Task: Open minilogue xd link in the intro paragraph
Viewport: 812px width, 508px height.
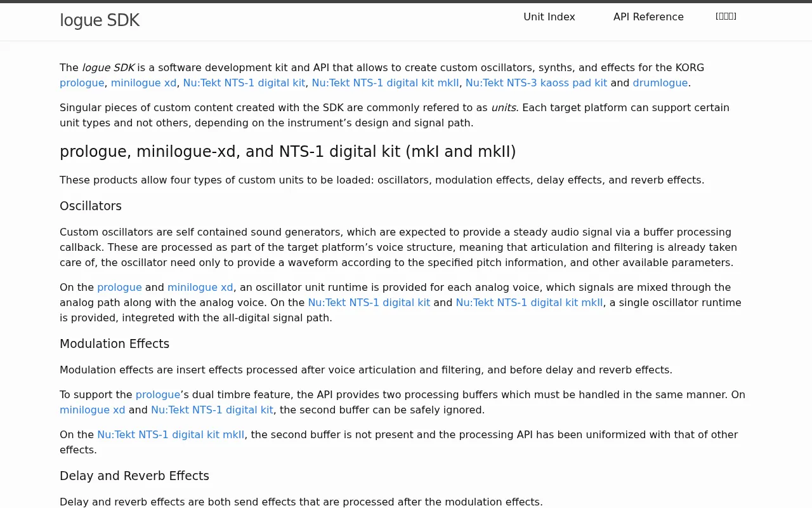Action: pyautogui.click(x=143, y=83)
